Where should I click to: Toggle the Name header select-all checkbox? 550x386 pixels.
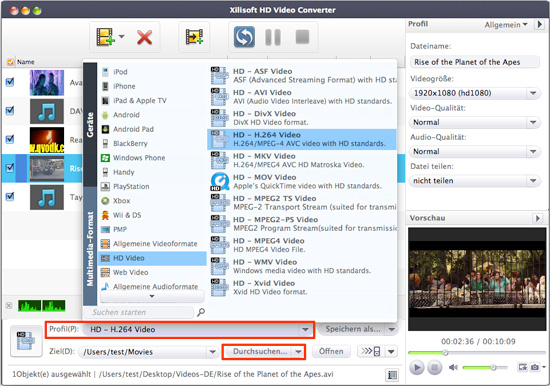pos(10,62)
